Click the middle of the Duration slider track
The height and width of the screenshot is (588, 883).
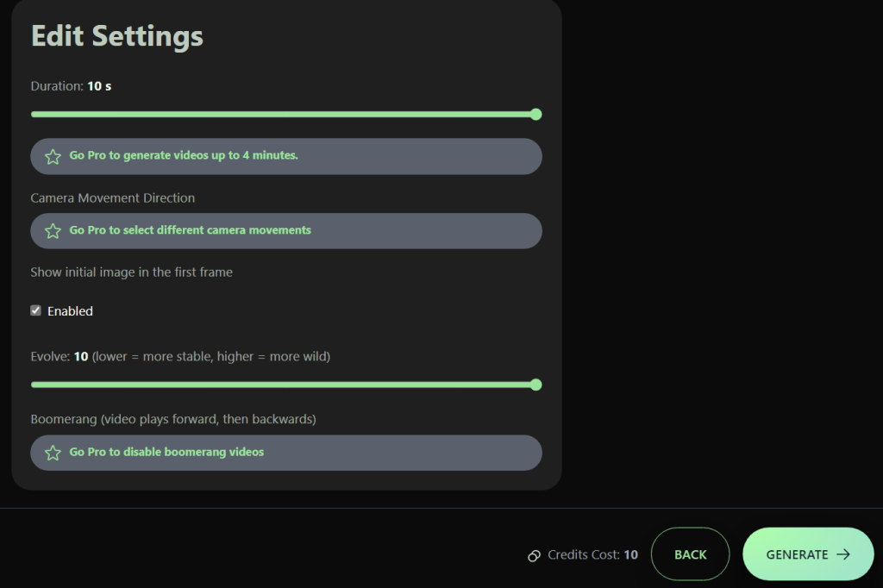pyautogui.click(x=283, y=114)
